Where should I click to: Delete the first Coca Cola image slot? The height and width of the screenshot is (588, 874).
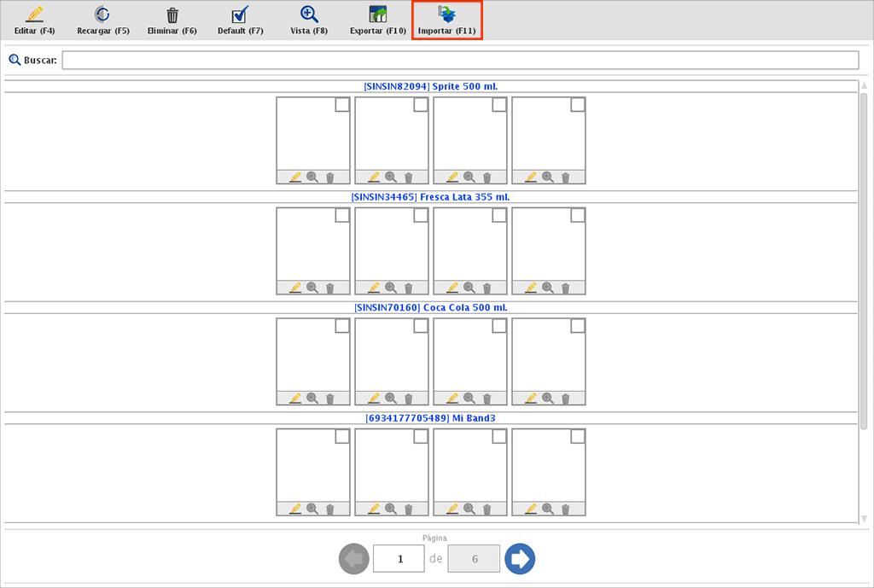point(329,399)
